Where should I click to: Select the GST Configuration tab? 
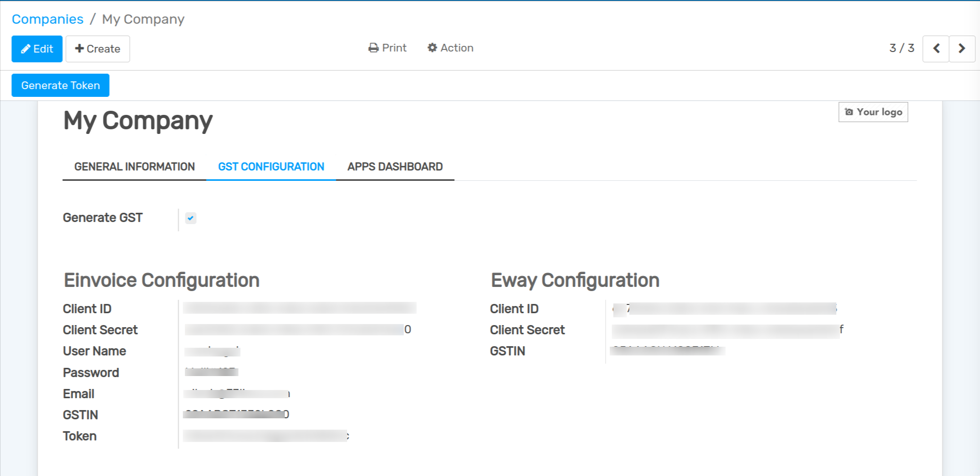point(271,167)
